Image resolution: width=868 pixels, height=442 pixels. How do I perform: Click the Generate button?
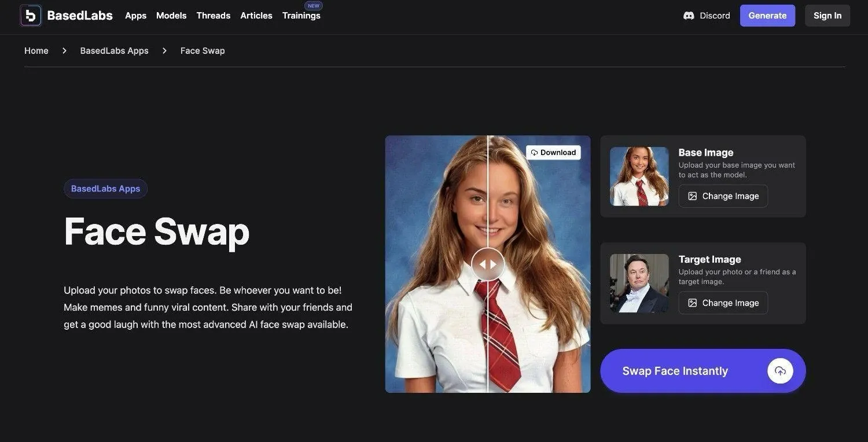click(767, 16)
